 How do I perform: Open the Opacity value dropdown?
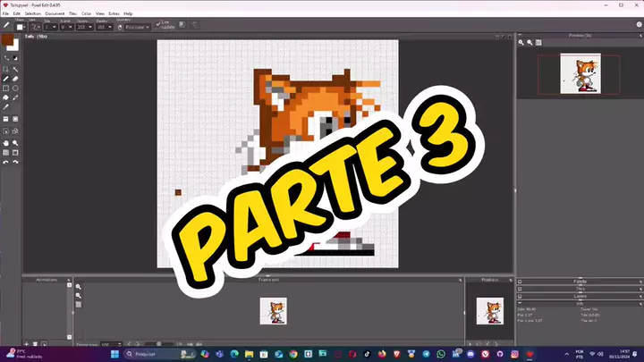click(x=89, y=27)
